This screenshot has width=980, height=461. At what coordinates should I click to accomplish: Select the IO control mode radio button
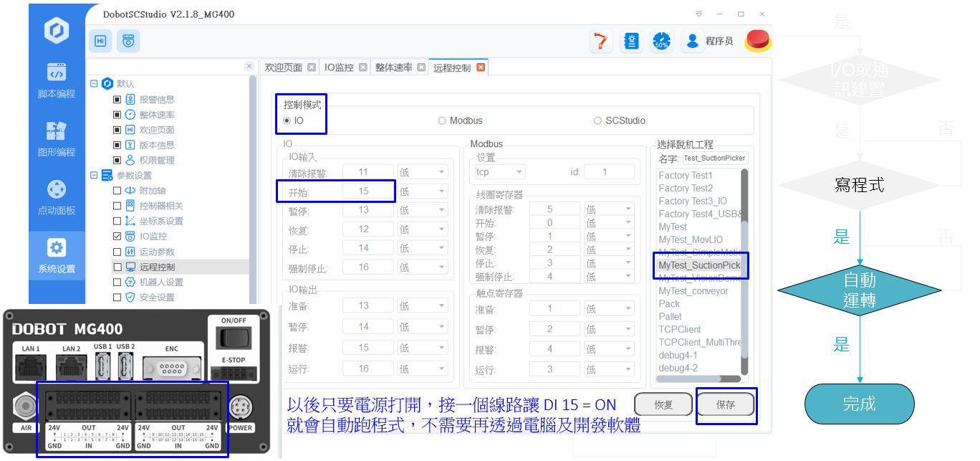287,120
